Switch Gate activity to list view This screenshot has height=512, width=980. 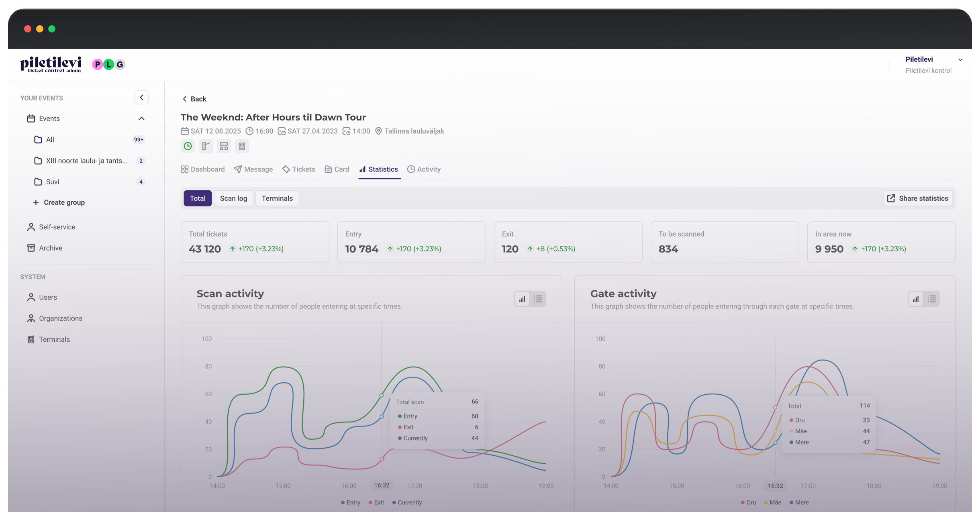click(x=932, y=299)
